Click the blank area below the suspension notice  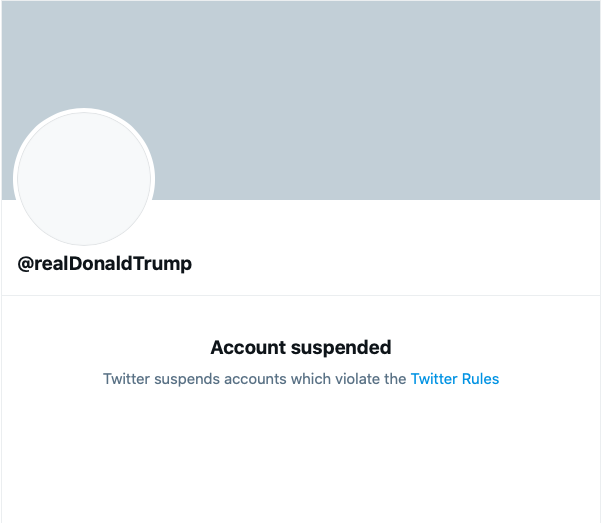(x=301, y=460)
